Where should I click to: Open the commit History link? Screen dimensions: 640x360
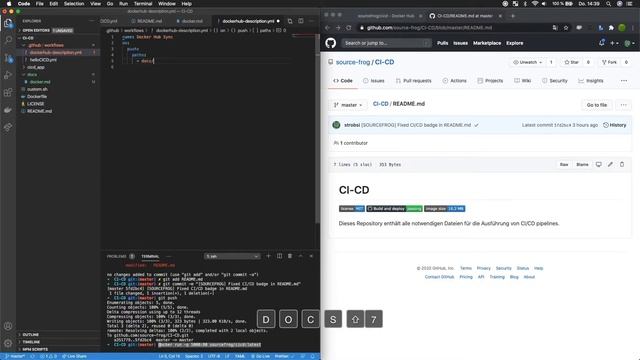pyautogui.click(x=615, y=125)
